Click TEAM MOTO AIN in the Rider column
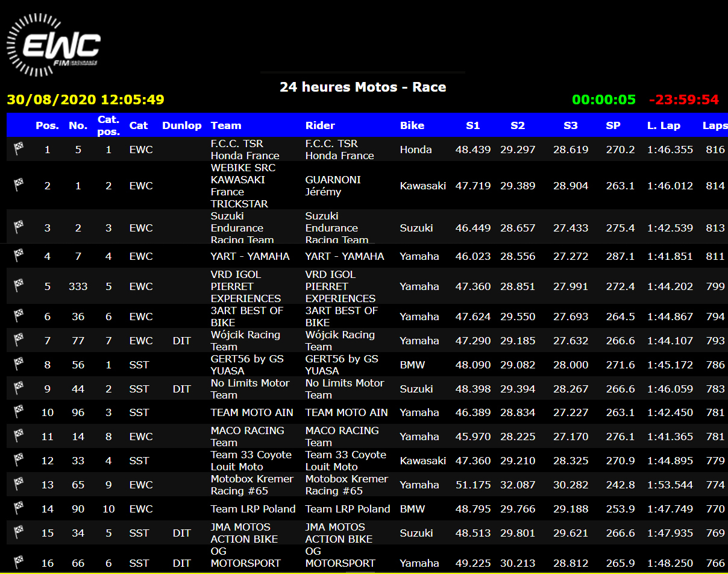 (347, 412)
